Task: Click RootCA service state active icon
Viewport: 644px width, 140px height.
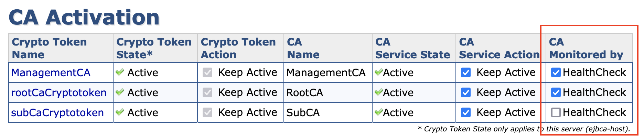Action: pos(379,92)
